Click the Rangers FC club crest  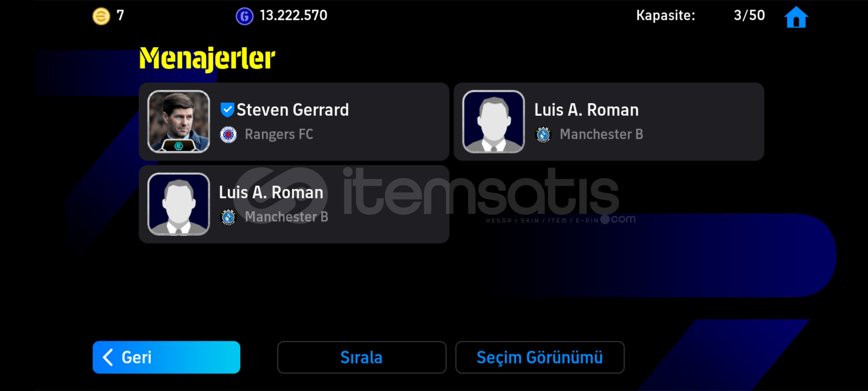point(228,135)
